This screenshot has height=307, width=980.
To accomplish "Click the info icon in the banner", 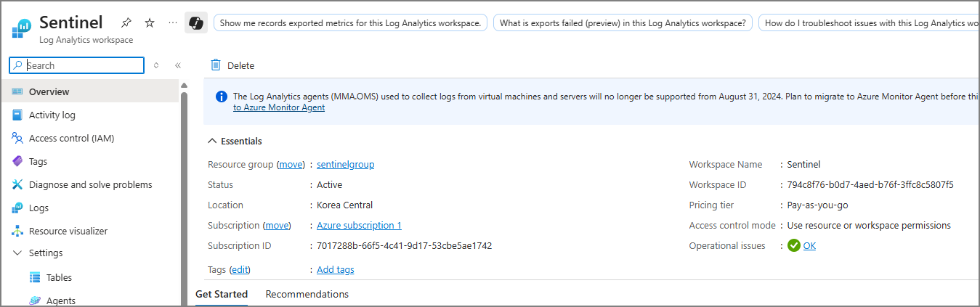I will pos(222,96).
